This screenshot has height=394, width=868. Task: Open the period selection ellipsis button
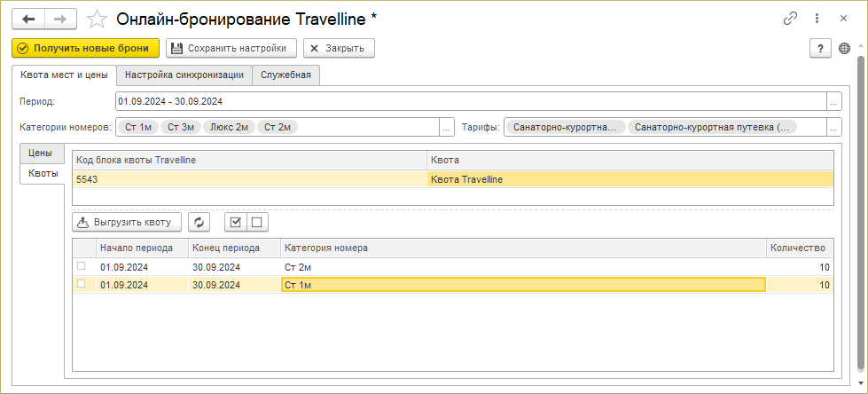click(833, 101)
